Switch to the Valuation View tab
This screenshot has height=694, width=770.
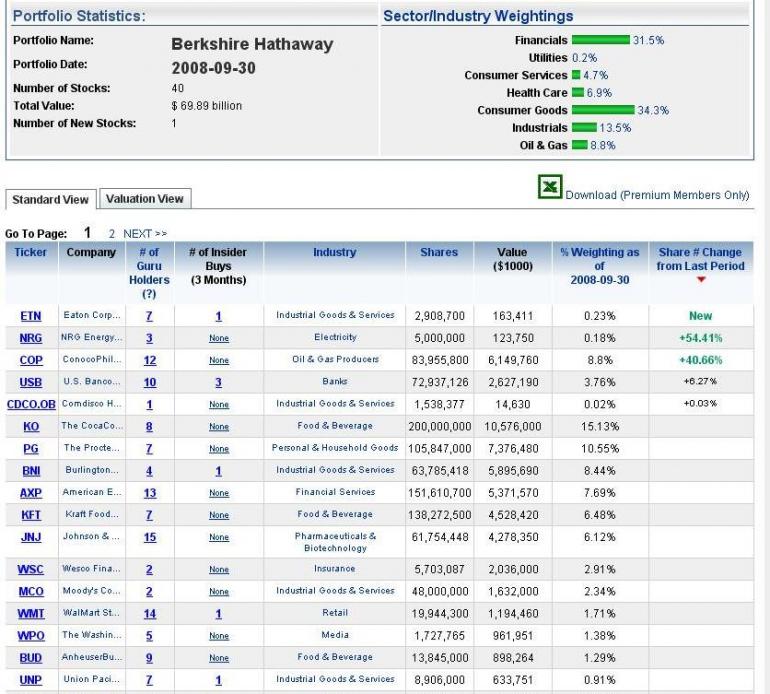(x=145, y=199)
